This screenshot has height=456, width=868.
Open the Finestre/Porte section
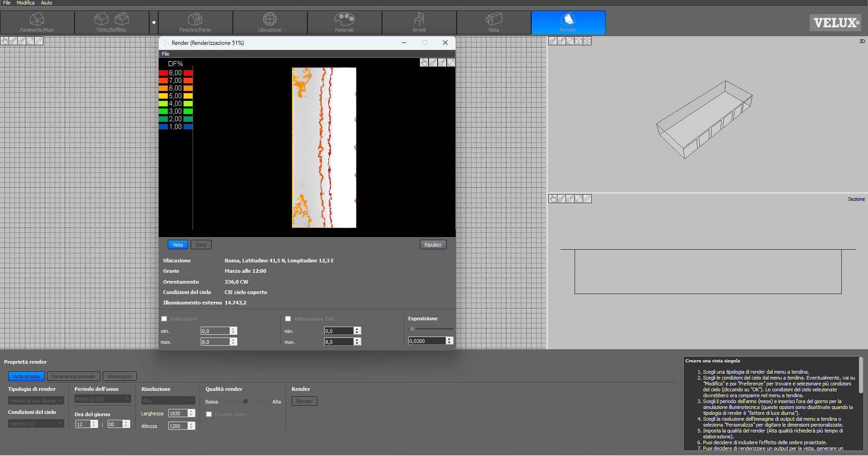[195, 23]
